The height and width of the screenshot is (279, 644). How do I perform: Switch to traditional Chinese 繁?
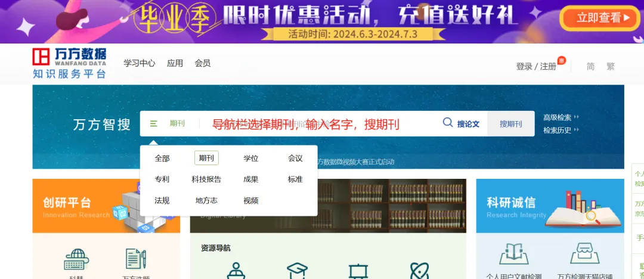coord(611,67)
